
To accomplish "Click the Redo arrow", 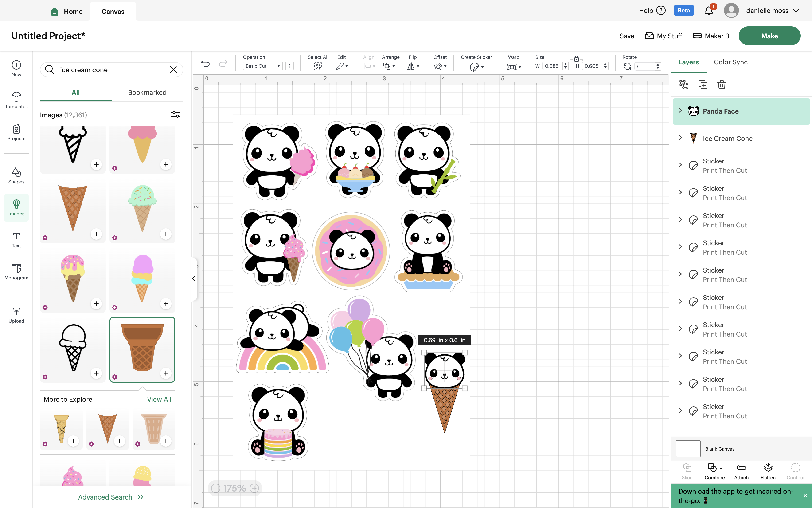I will (x=223, y=63).
